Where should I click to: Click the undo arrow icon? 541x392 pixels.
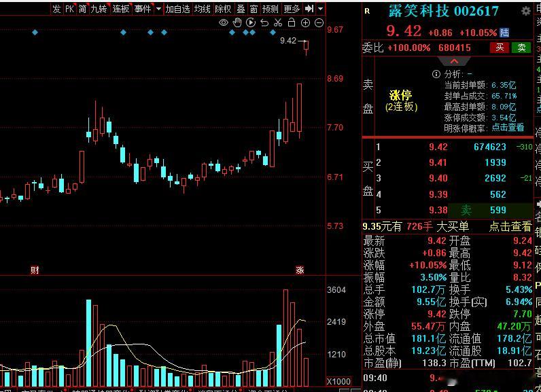264,22
